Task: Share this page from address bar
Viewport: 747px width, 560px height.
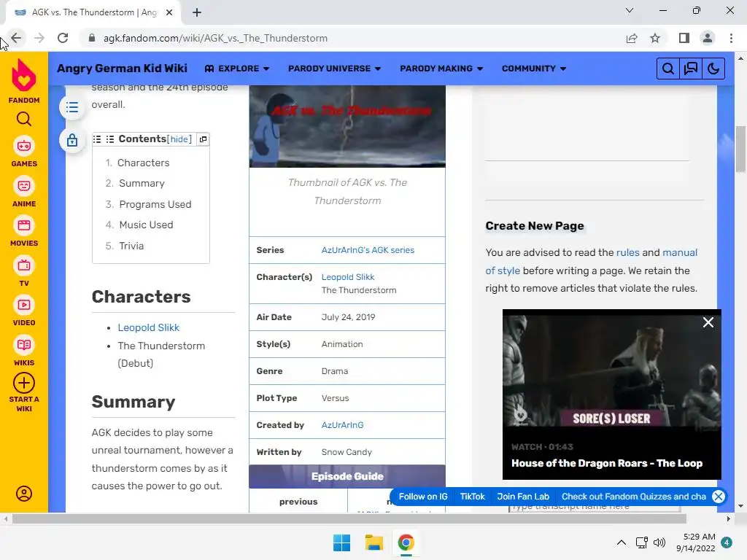Action: click(x=632, y=38)
